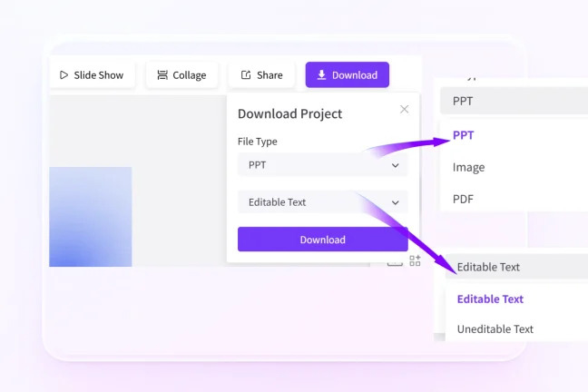This screenshot has width=588, height=392.
Task: Close the Download Project dialog
Action: click(x=404, y=109)
